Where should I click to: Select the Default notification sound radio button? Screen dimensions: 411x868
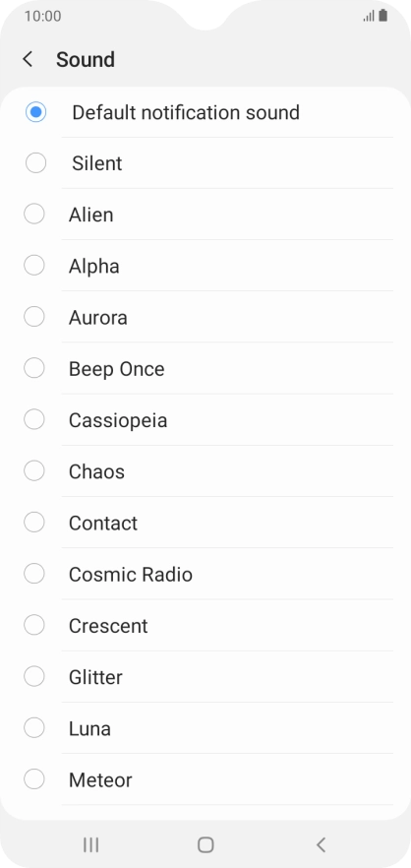pyautogui.click(x=36, y=112)
